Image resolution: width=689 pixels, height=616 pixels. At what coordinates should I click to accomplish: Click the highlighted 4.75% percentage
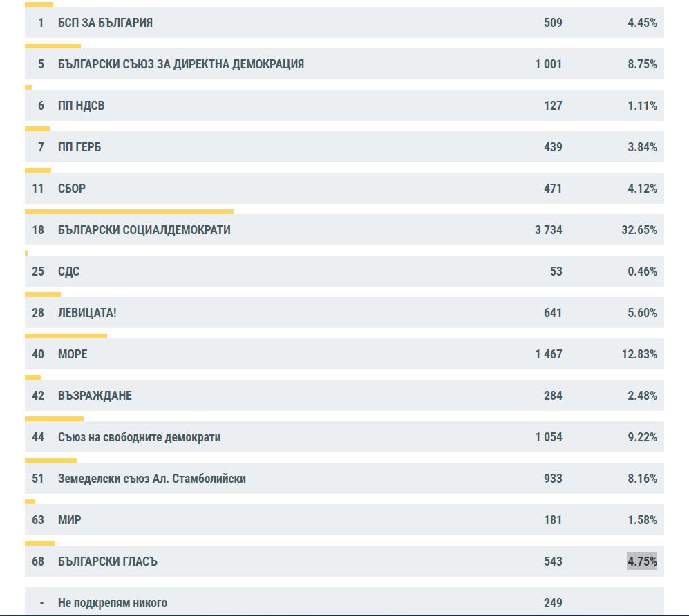coord(642,561)
